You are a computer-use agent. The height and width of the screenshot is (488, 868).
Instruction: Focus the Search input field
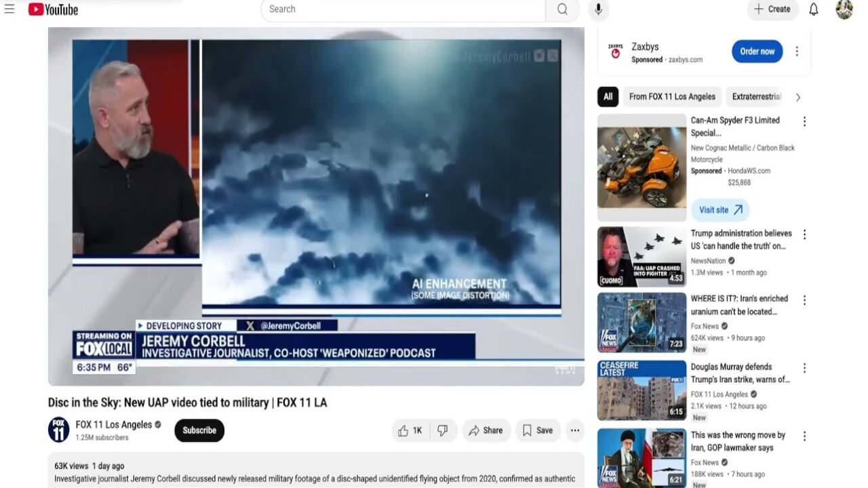tap(403, 9)
